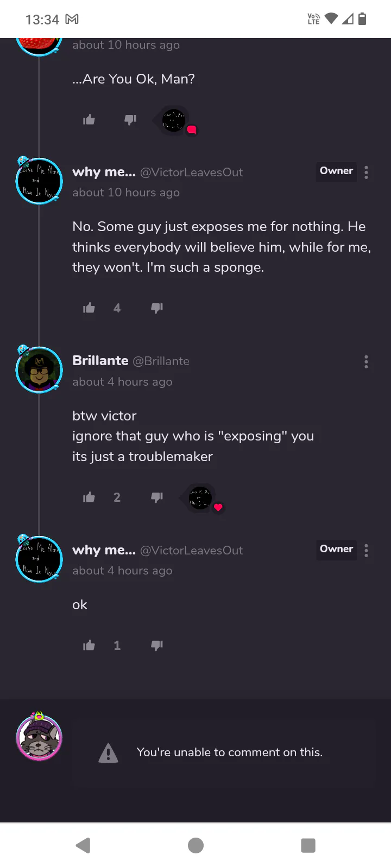Dislike the "I'm such a sponge" comment
Viewport: 391px width, 868px height.
coord(157,308)
